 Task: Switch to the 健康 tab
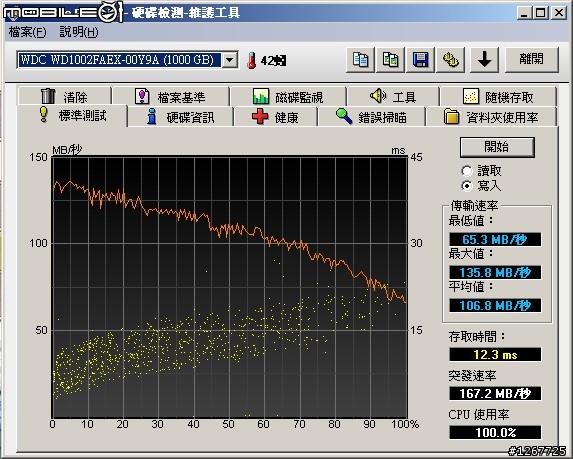coord(276,117)
